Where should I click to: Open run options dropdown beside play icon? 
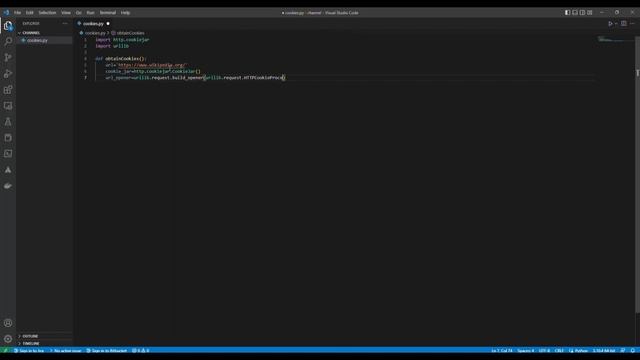pyautogui.click(x=616, y=24)
